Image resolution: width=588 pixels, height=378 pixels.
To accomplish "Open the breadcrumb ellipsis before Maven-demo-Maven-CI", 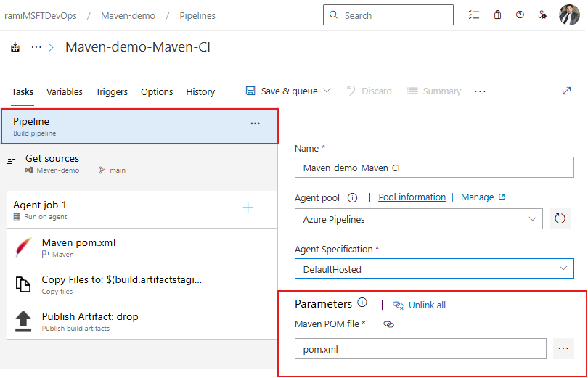I will point(36,47).
